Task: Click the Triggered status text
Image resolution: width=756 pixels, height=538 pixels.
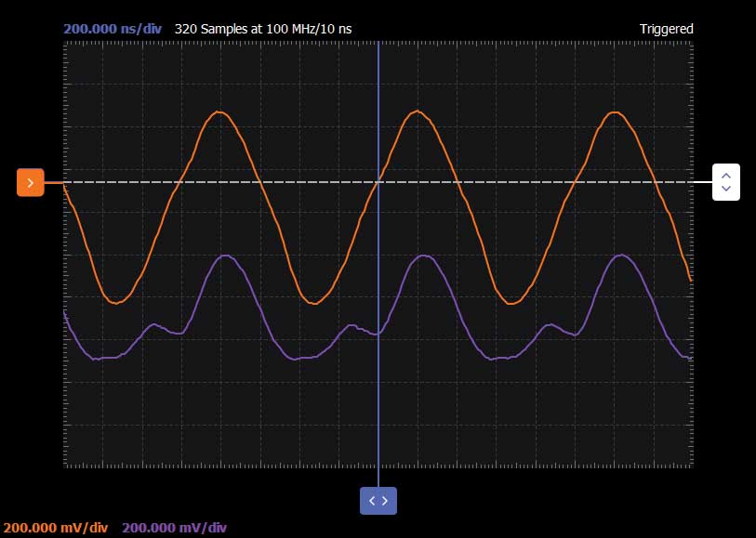Action: pos(667,29)
